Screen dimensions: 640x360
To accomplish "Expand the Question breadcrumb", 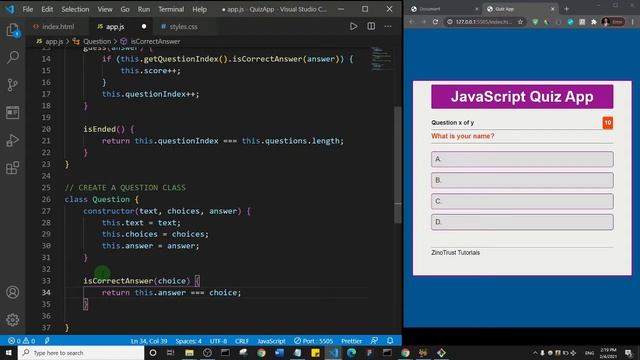I will [97, 41].
